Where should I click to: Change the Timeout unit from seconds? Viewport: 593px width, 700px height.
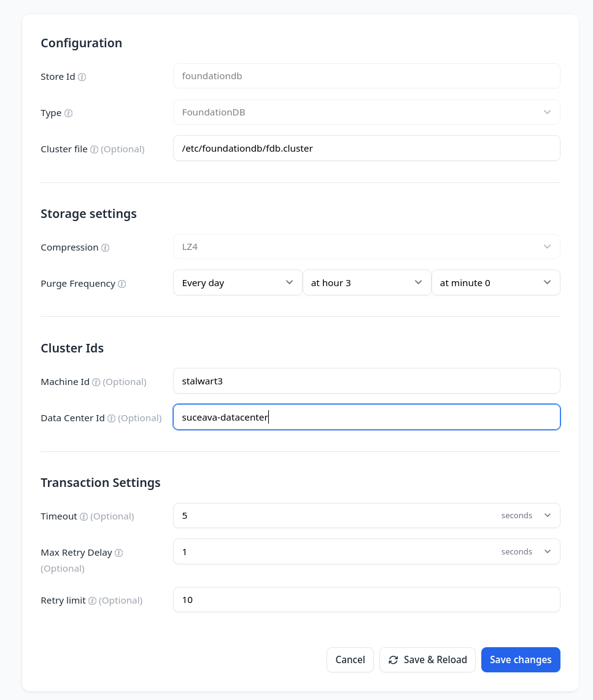[x=526, y=515]
